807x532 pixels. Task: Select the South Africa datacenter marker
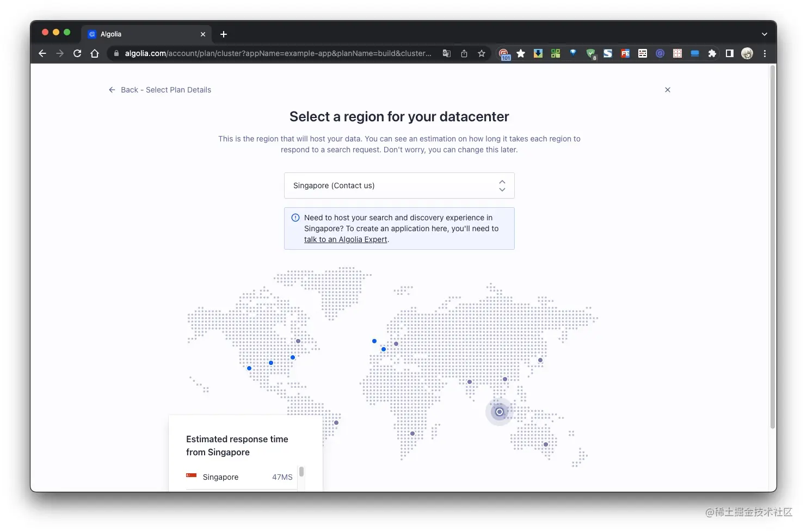412,434
